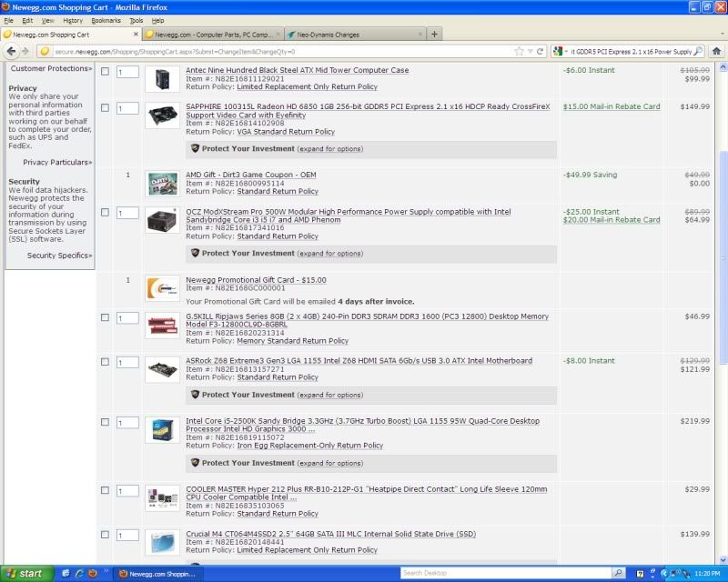Click the G.SKILL Ripjaws memory image

pos(162,325)
